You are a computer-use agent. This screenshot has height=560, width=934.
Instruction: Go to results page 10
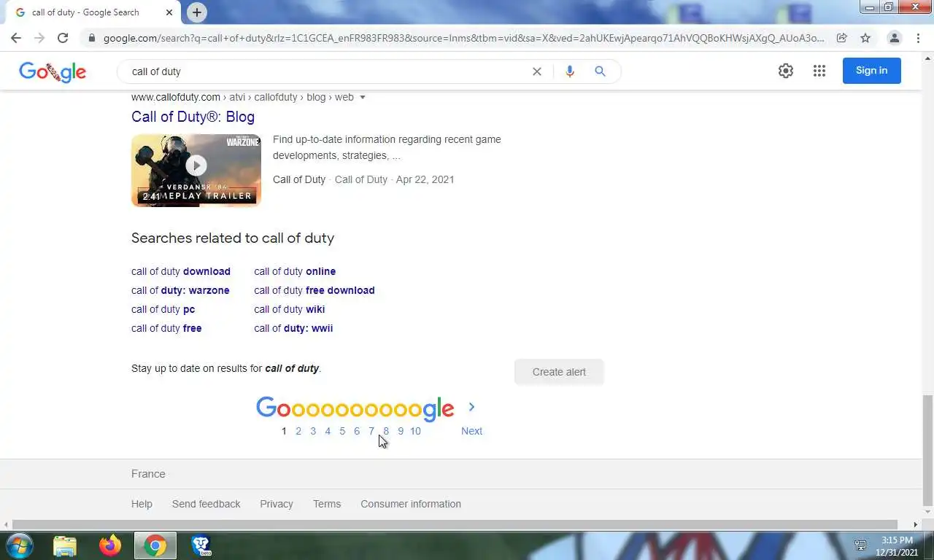415,431
